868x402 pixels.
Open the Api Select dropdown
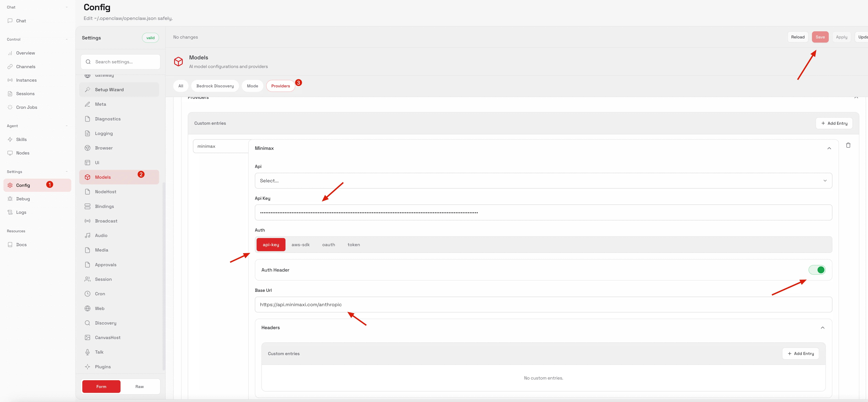(x=543, y=181)
